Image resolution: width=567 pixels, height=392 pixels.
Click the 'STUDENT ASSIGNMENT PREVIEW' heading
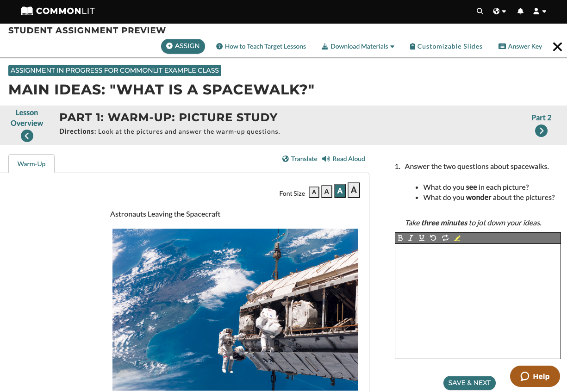tap(87, 31)
